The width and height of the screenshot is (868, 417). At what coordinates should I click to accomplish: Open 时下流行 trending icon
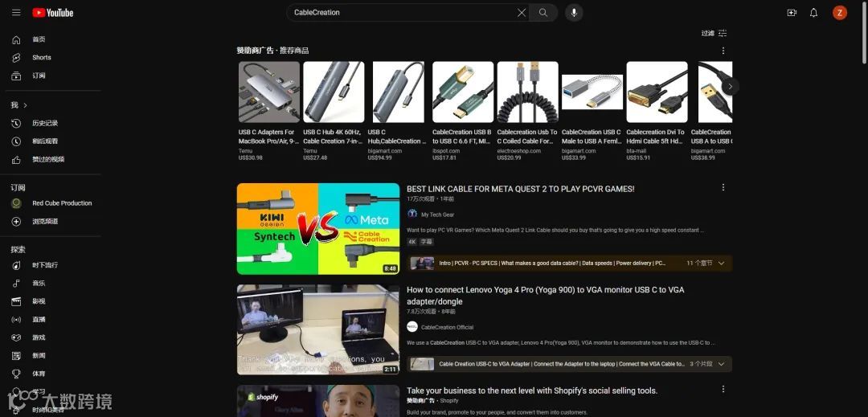point(16,265)
